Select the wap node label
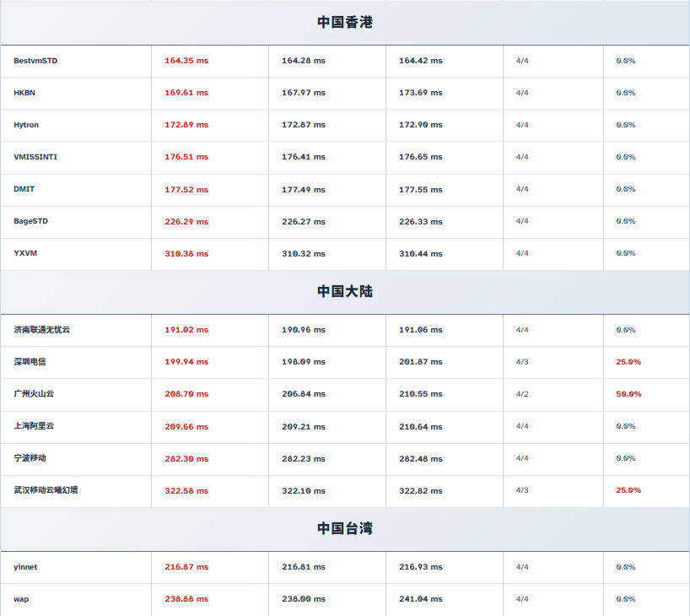This screenshot has width=690, height=616. 21,599
